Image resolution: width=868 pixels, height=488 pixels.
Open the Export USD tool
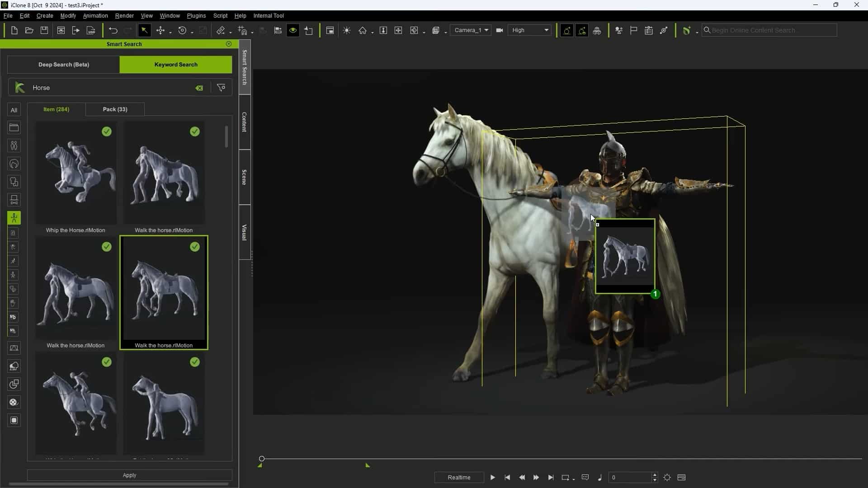tap(90, 30)
